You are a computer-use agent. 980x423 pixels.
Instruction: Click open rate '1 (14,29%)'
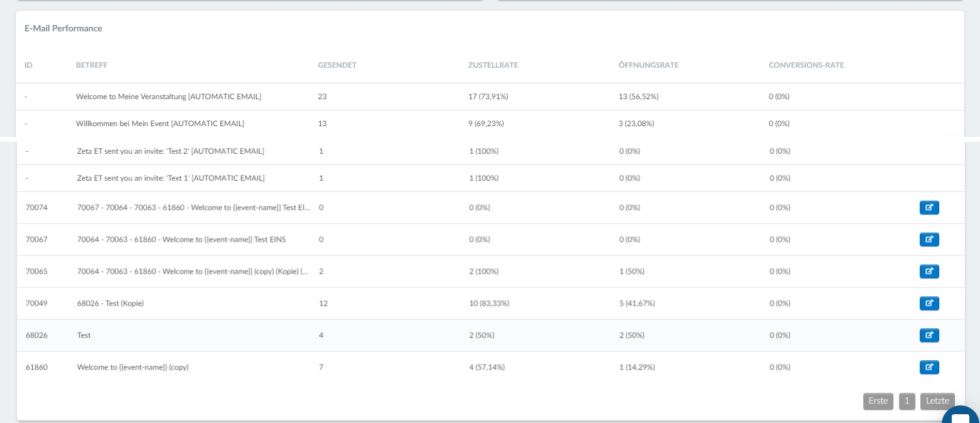[637, 367]
